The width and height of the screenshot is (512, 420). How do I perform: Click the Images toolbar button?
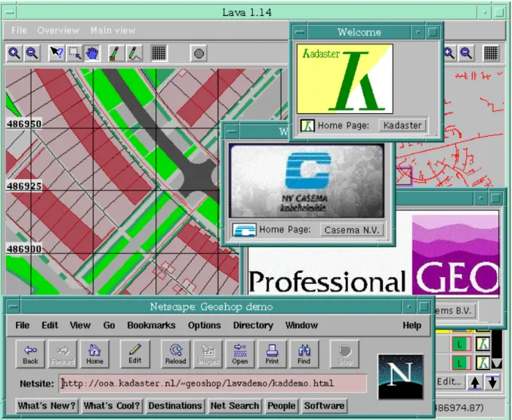208,354
